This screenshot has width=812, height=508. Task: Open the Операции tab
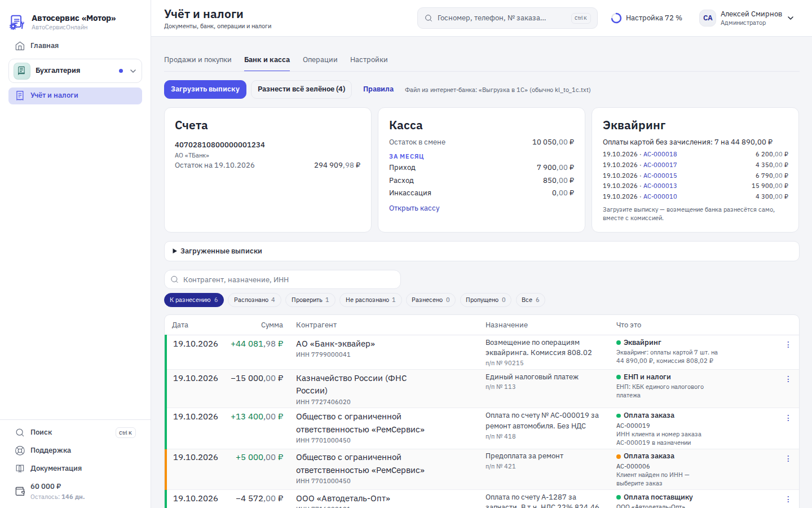tap(320, 60)
